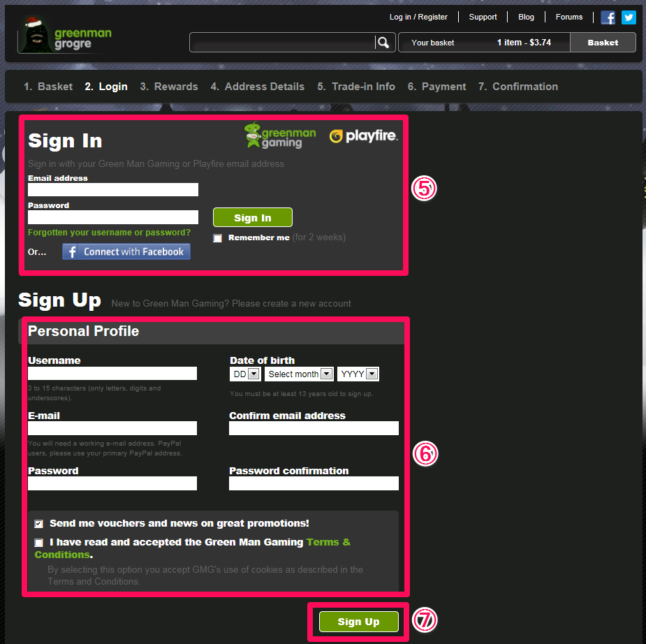Open the DD day of birth dropdown

[245, 374]
